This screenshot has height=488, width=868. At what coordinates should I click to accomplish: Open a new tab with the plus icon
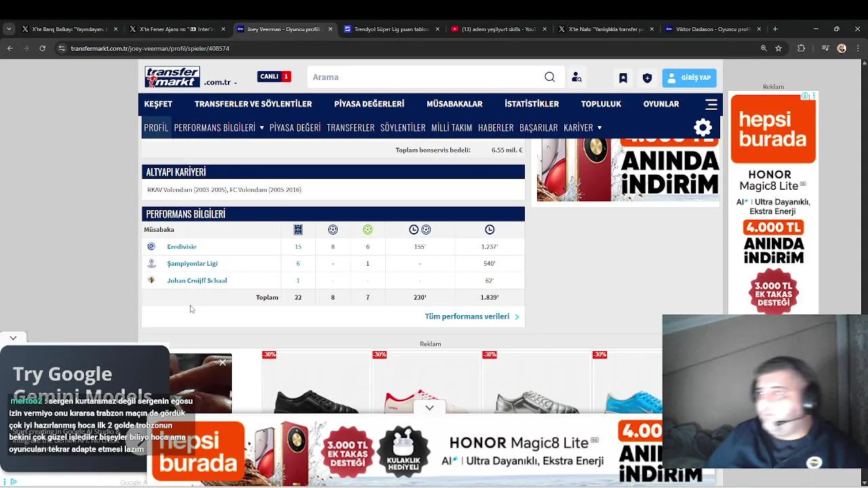(775, 29)
